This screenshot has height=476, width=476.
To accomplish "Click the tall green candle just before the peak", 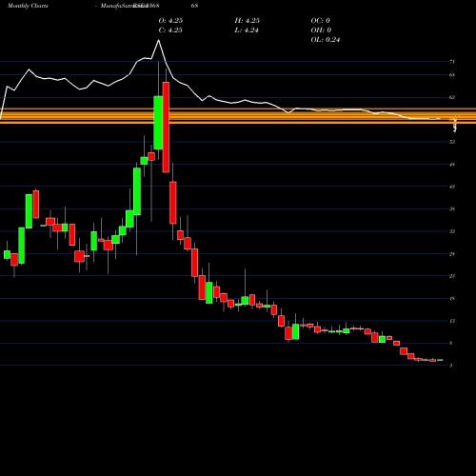I will 158,123.
